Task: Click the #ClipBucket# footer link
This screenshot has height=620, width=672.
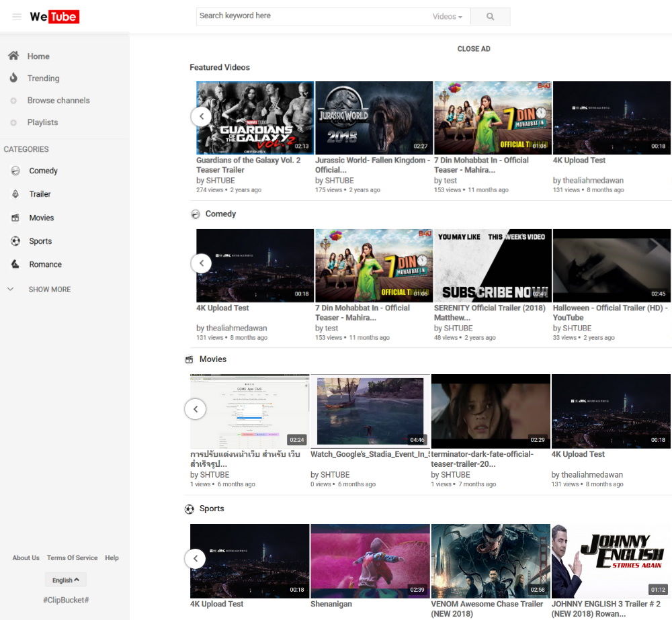Action: [x=66, y=600]
